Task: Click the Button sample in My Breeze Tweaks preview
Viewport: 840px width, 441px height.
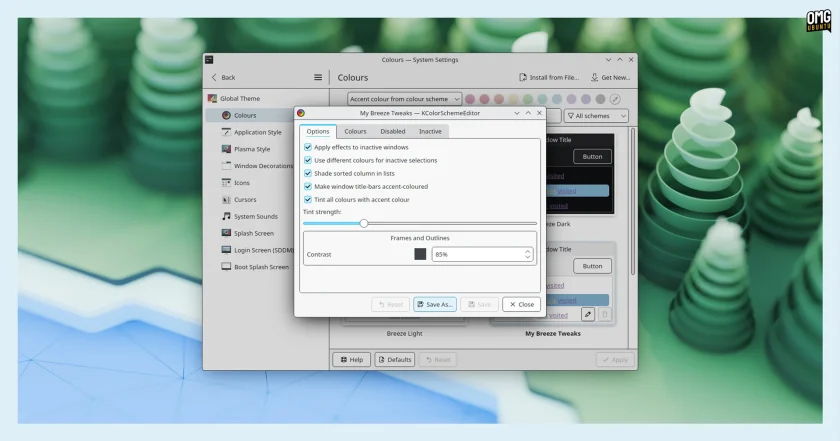Action: click(x=592, y=266)
